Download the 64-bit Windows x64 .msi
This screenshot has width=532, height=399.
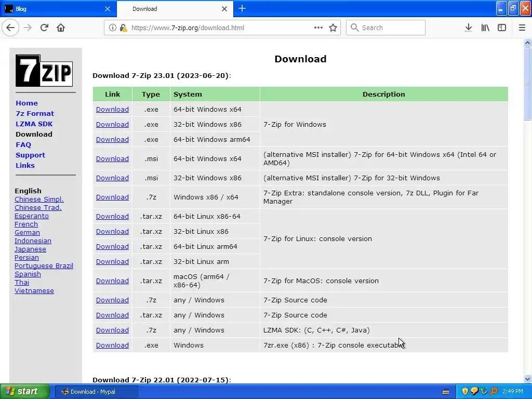pos(112,159)
